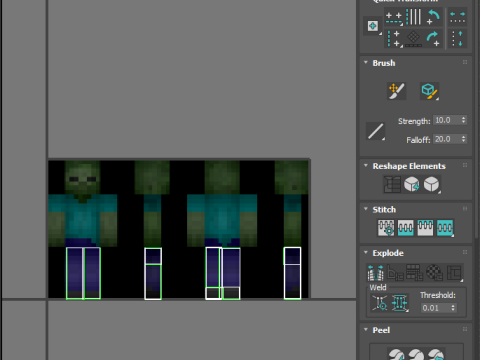Click the Target Weld icon
The height and width of the screenshot is (360, 480).
pyautogui.click(x=380, y=303)
